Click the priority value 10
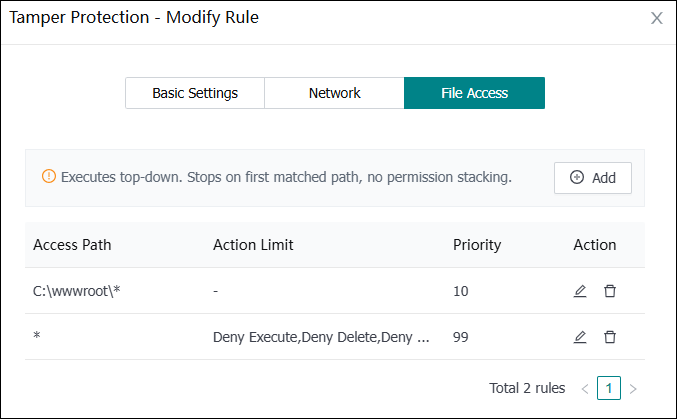 [x=461, y=291]
